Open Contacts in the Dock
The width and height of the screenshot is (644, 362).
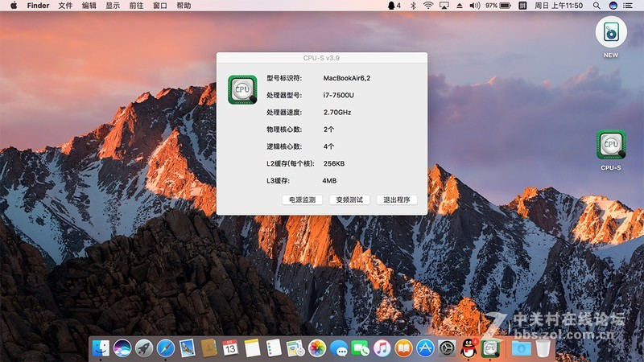click(x=208, y=348)
